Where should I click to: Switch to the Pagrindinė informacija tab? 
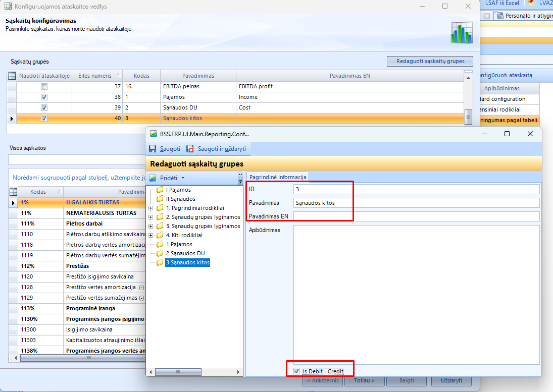(x=277, y=177)
